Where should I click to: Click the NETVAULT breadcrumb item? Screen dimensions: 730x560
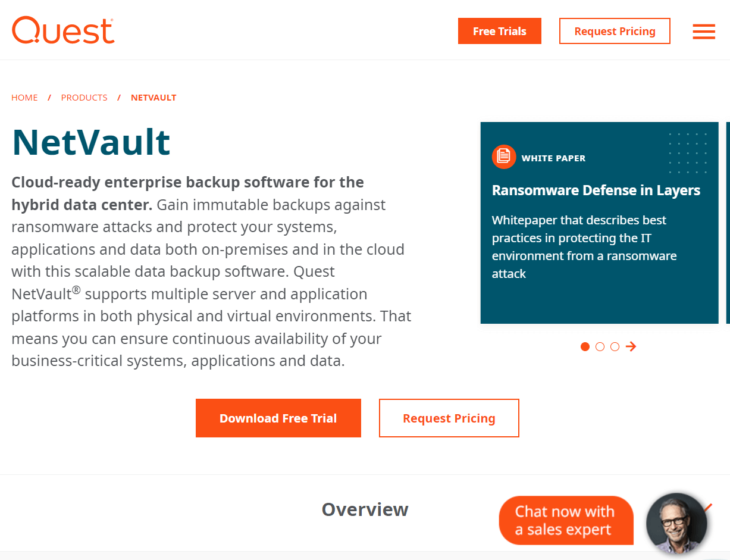(153, 98)
